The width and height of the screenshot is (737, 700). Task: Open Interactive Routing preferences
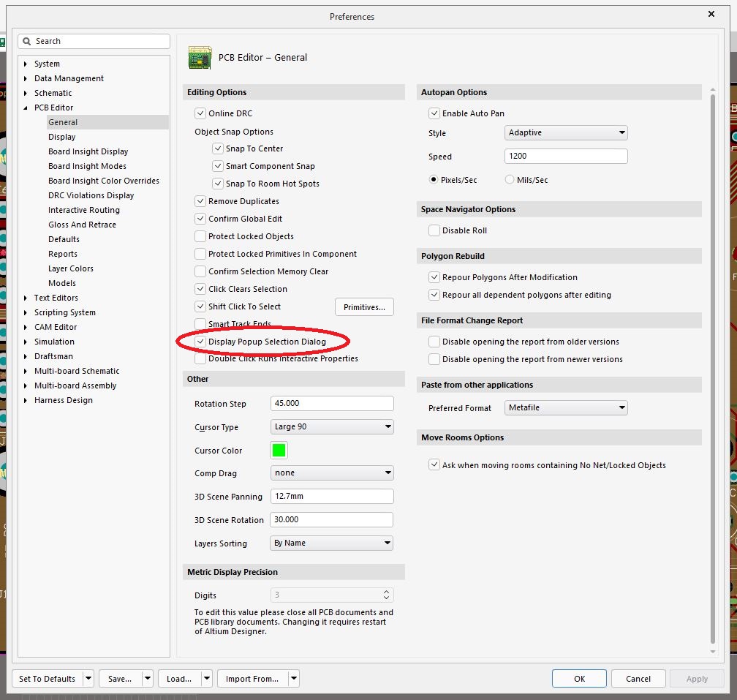pyautogui.click(x=83, y=210)
